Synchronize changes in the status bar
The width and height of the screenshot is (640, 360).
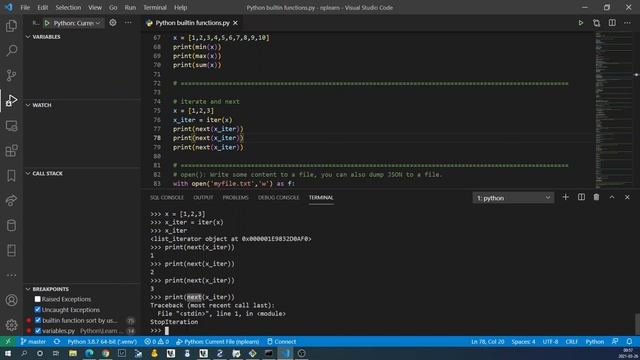[57, 342]
